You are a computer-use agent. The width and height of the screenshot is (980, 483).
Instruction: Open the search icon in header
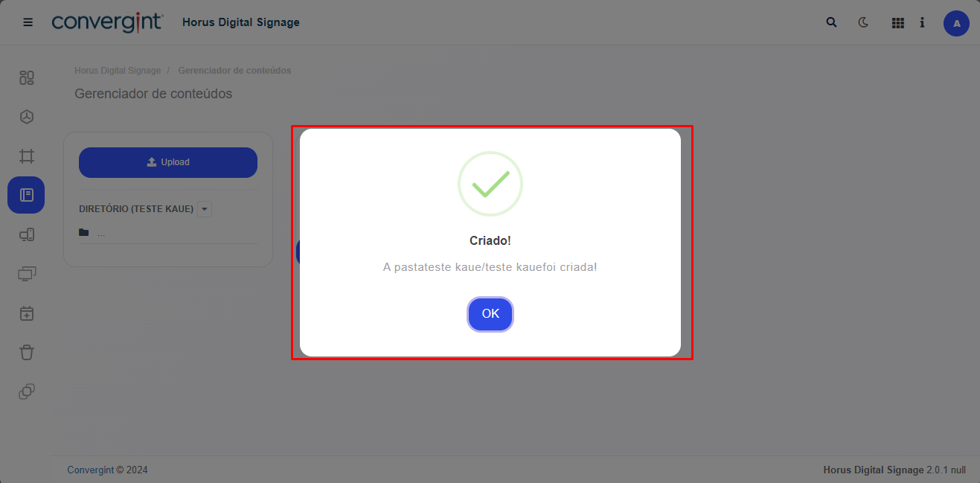pos(832,22)
